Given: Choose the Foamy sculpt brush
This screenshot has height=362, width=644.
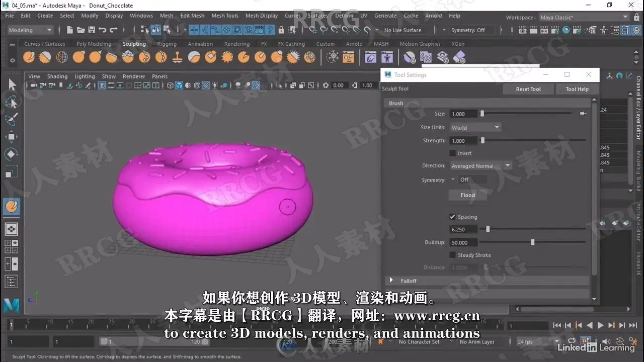Looking at the screenshot, I should point(128,57).
